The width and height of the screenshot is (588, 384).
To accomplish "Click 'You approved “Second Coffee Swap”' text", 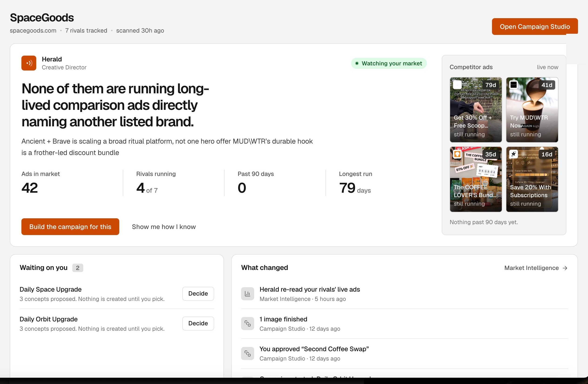I will pos(314,349).
